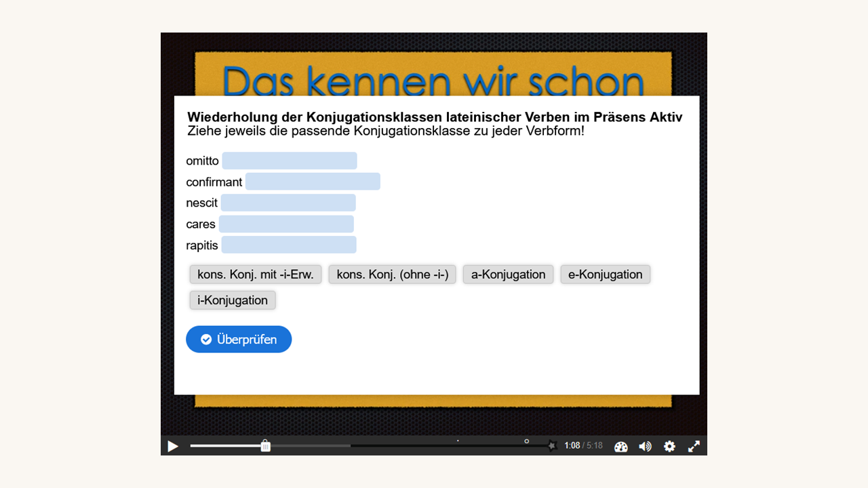Click the bookmark handle on progress bar
Screen dimensions: 868x488
266,446
